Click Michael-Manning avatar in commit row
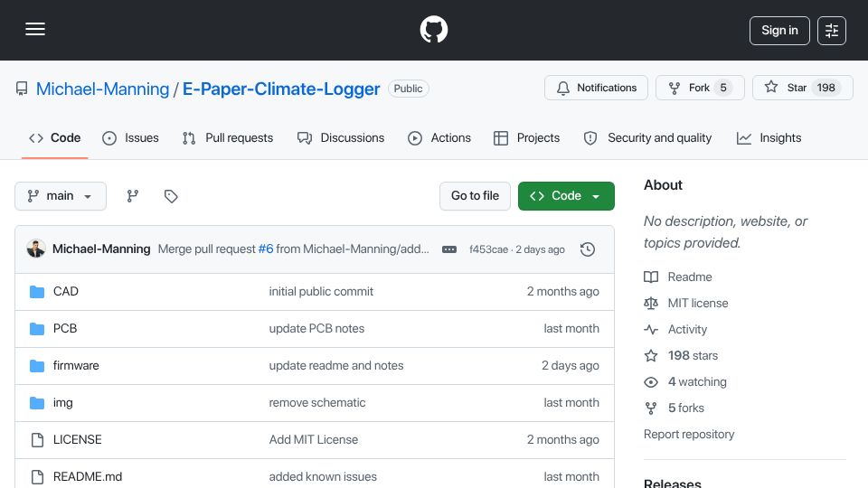 pos(36,249)
